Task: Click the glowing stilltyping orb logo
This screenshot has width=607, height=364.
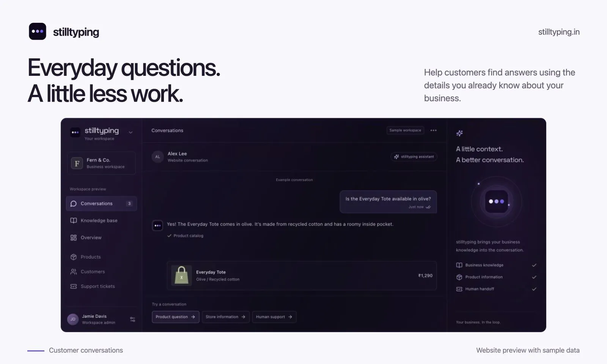Action: [497, 201]
